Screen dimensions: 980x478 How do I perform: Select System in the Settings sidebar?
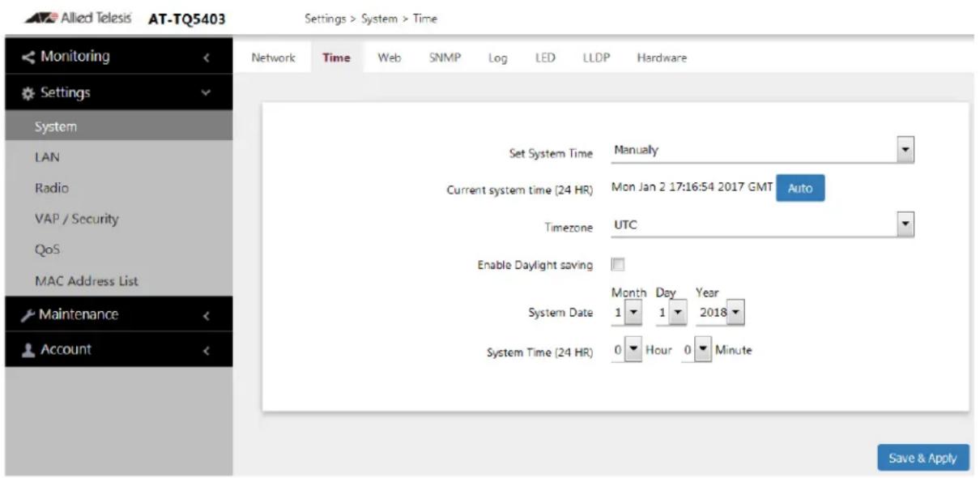point(118,126)
